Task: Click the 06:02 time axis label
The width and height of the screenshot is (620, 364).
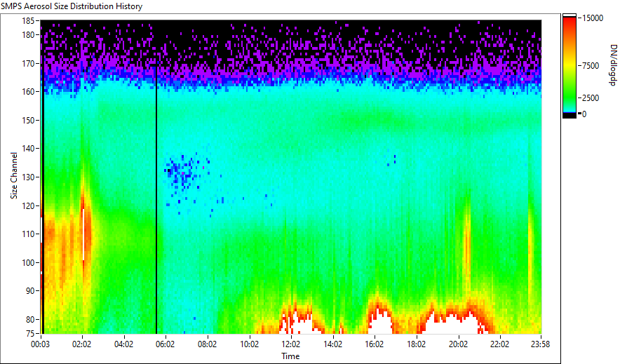Action: [166, 344]
